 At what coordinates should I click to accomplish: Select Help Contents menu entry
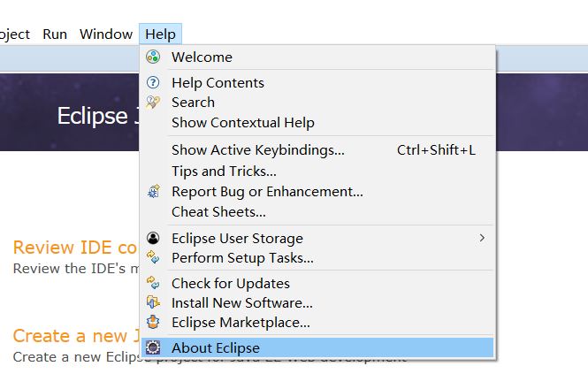click(x=317, y=82)
